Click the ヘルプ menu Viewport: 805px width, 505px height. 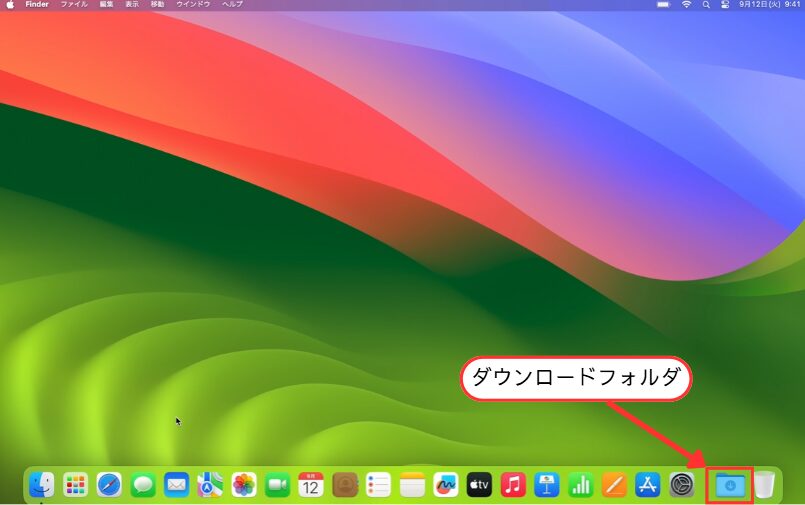coord(232,5)
